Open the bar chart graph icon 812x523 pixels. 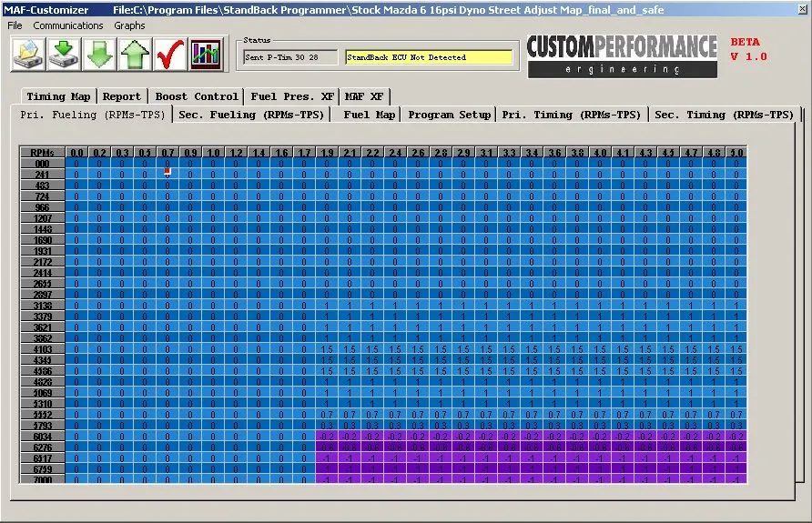click(x=206, y=55)
